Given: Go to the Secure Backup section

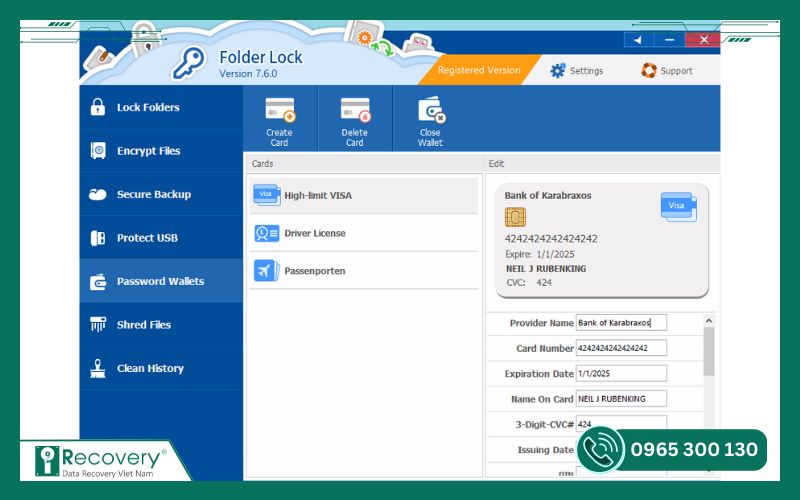Looking at the screenshot, I should click(x=161, y=194).
